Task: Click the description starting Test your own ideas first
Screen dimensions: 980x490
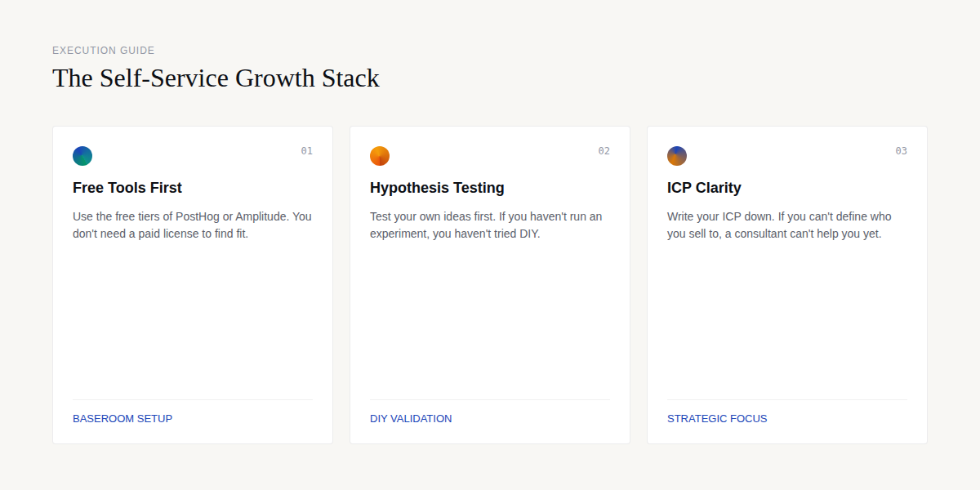Action: [x=486, y=225]
